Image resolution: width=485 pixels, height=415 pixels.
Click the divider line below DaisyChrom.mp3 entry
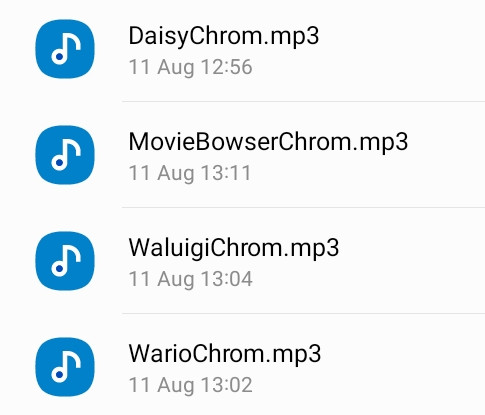(x=303, y=101)
